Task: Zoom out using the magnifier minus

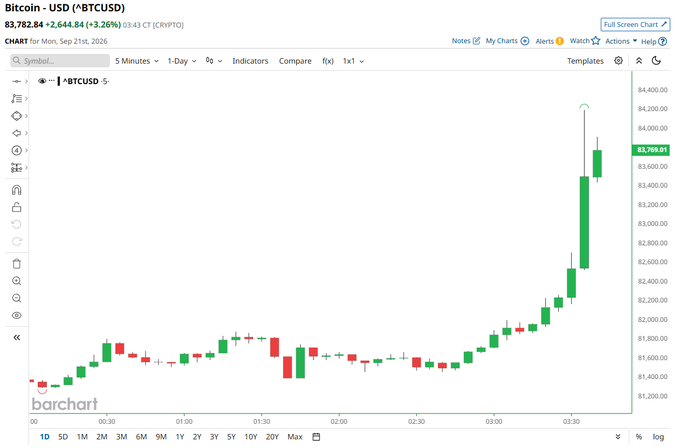Action: (x=16, y=298)
